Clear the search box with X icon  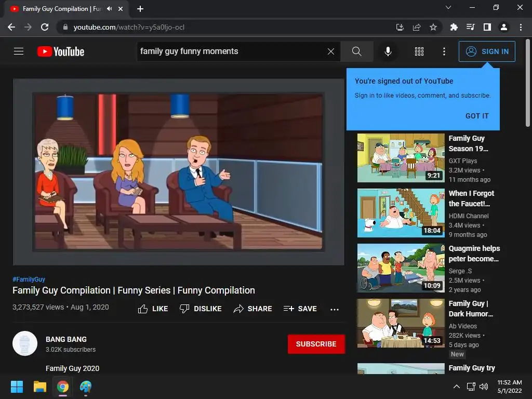click(331, 51)
